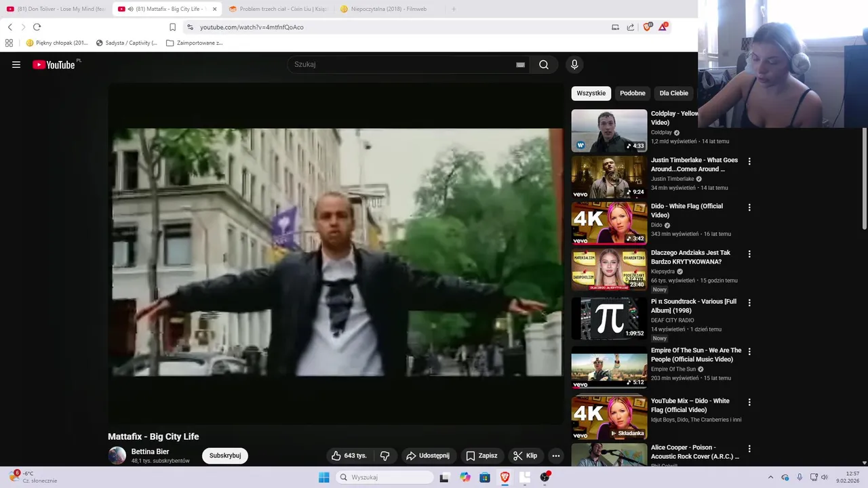Open Coldplay Yellow video title

pos(675,118)
